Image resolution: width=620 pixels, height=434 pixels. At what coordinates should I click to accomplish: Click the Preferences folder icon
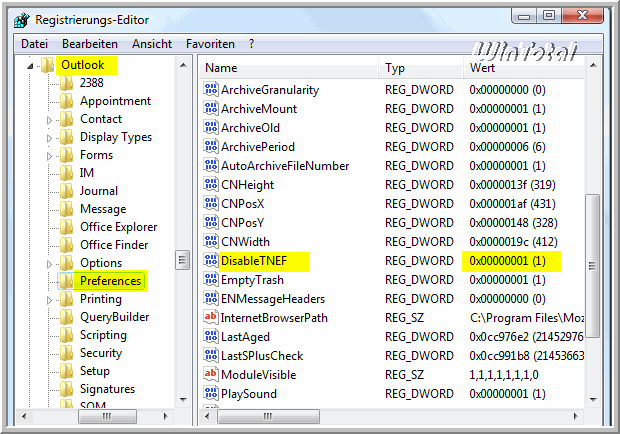[66, 281]
